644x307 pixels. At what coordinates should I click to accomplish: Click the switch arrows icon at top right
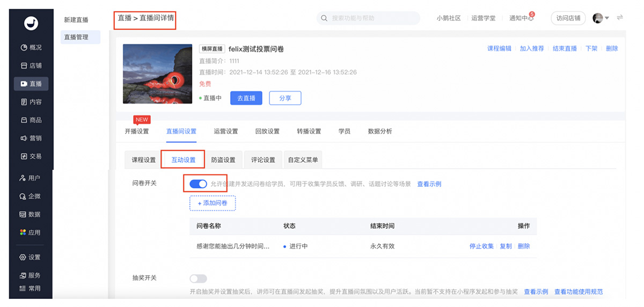coord(620,18)
